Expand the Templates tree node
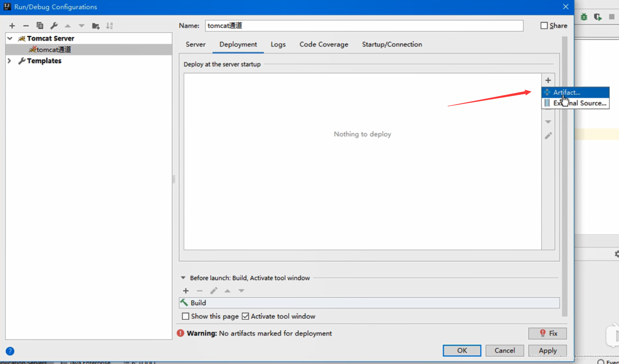This screenshot has width=619, height=364. click(10, 61)
